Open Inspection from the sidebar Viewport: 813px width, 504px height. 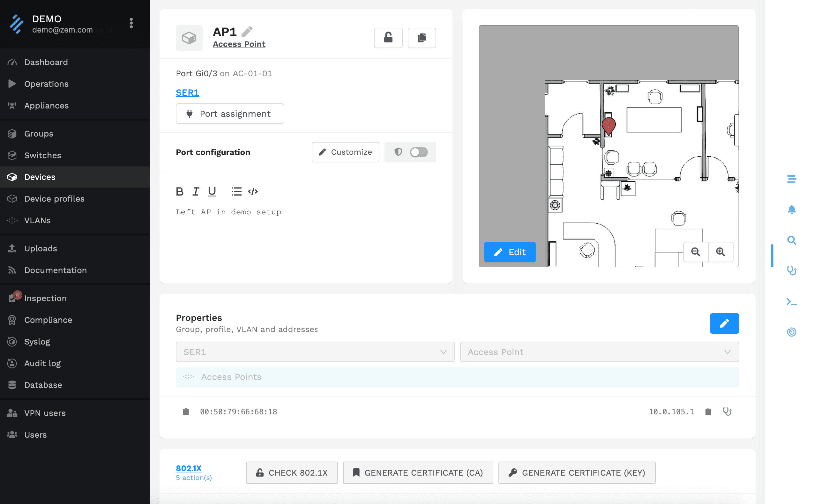(46, 298)
